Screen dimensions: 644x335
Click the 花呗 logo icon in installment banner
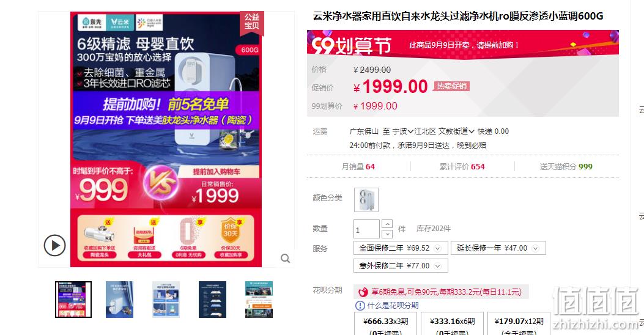coord(363,292)
